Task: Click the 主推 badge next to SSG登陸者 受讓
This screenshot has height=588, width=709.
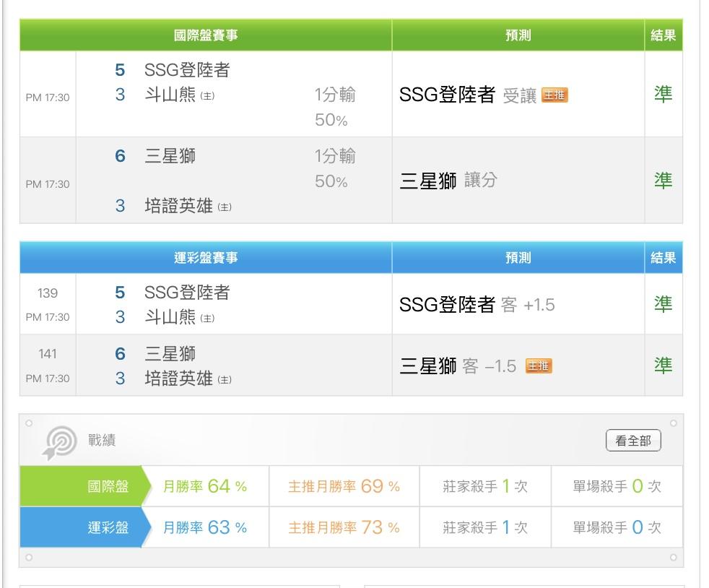Action: 554,95
